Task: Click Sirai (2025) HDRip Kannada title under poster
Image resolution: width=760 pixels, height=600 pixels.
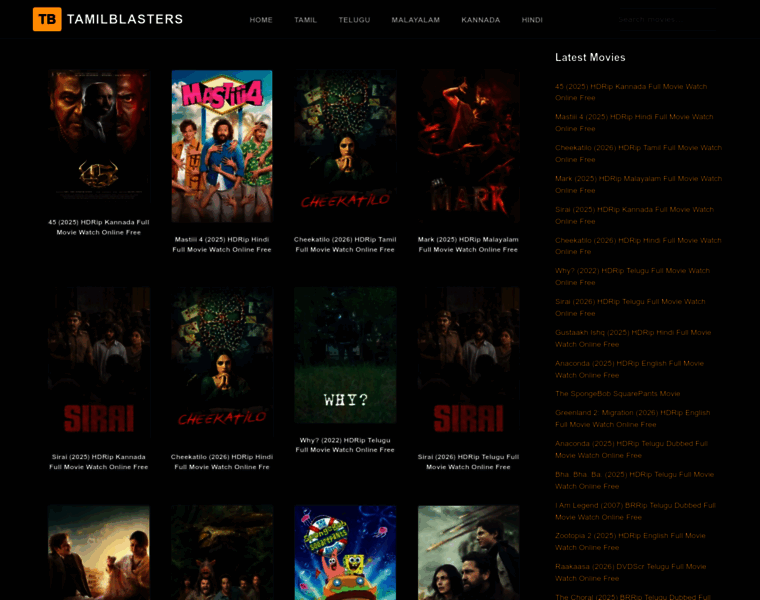Action: coord(99,462)
